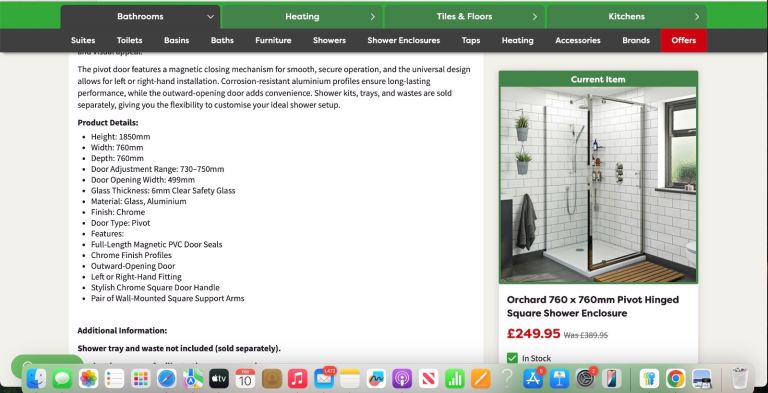
Task: Go to Suites submenu
Action: [x=83, y=40]
